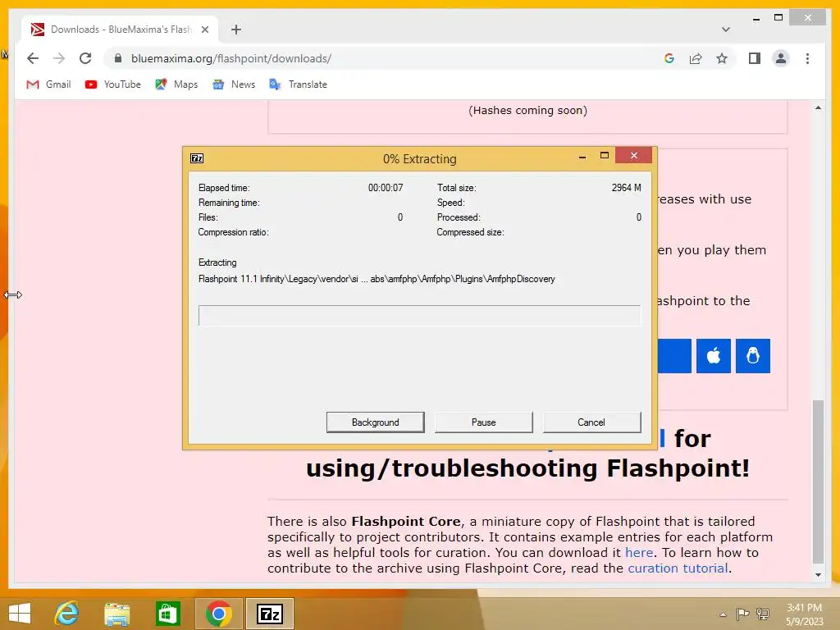The image size is (840, 630).
Task: Open the Maps bookmark
Action: tap(176, 84)
